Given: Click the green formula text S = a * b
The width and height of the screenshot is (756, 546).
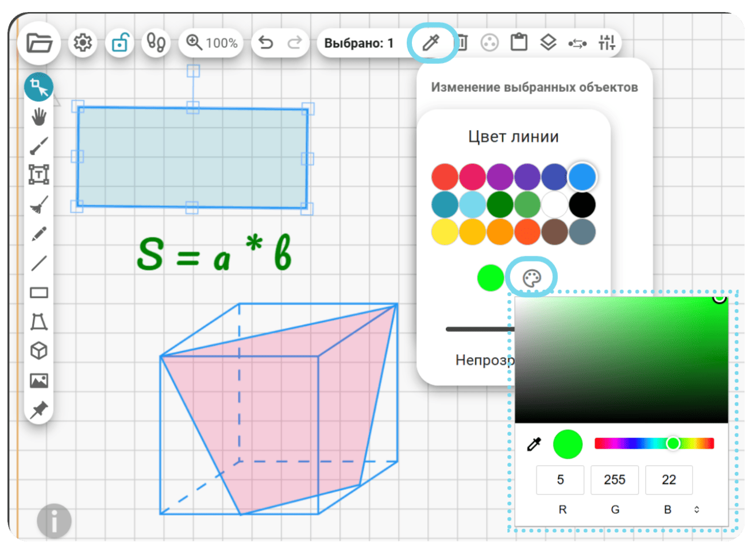Looking at the screenshot, I should pos(214,253).
